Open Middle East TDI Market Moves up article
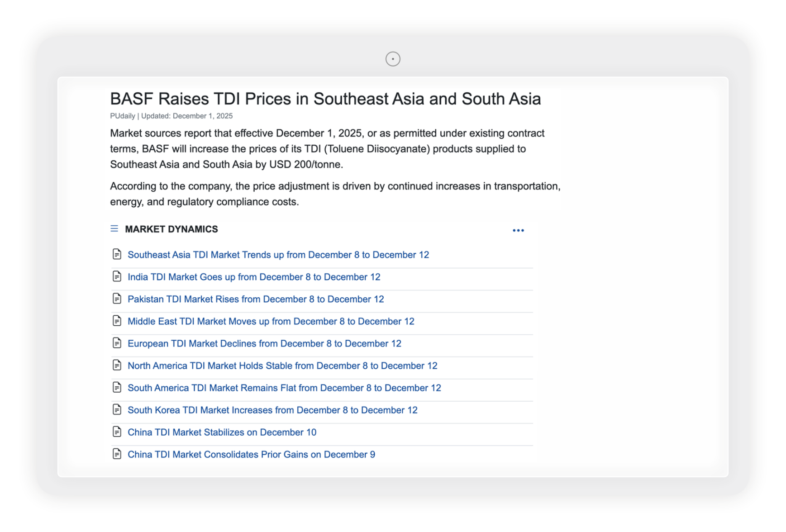This screenshot has width=786, height=532. tap(271, 322)
